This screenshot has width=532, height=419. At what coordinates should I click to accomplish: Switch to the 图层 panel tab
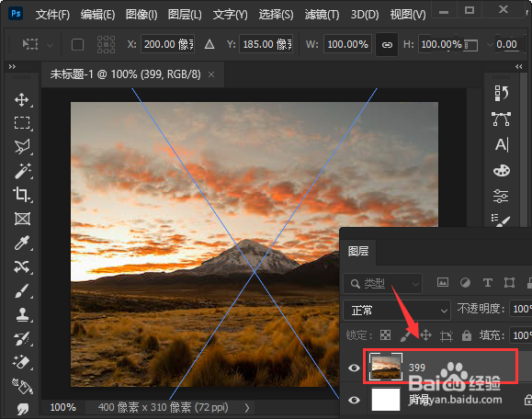click(358, 252)
